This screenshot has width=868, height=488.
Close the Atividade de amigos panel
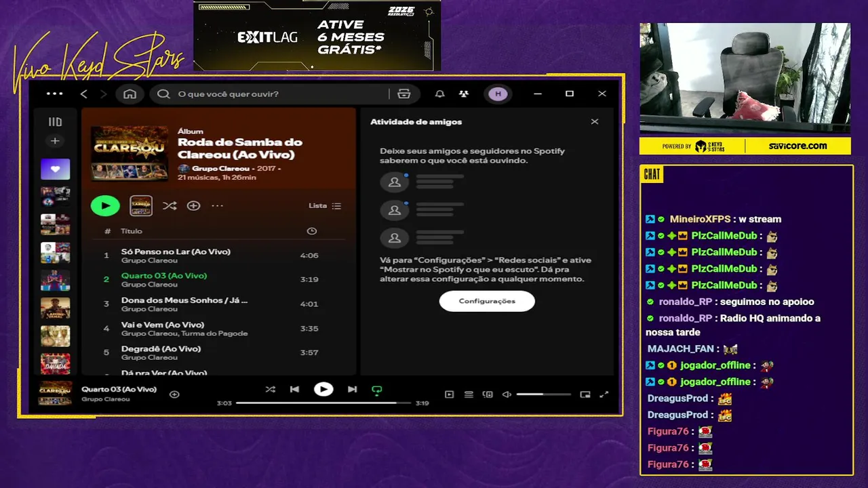click(x=595, y=122)
